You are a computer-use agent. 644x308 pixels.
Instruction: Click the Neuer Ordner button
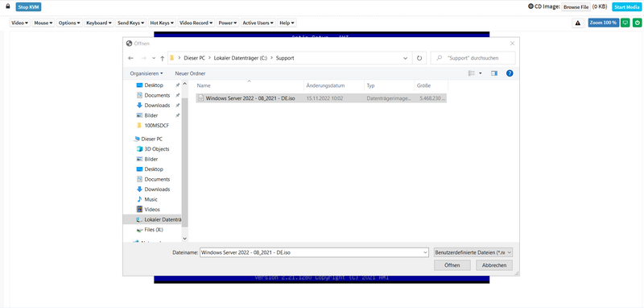pos(190,73)
